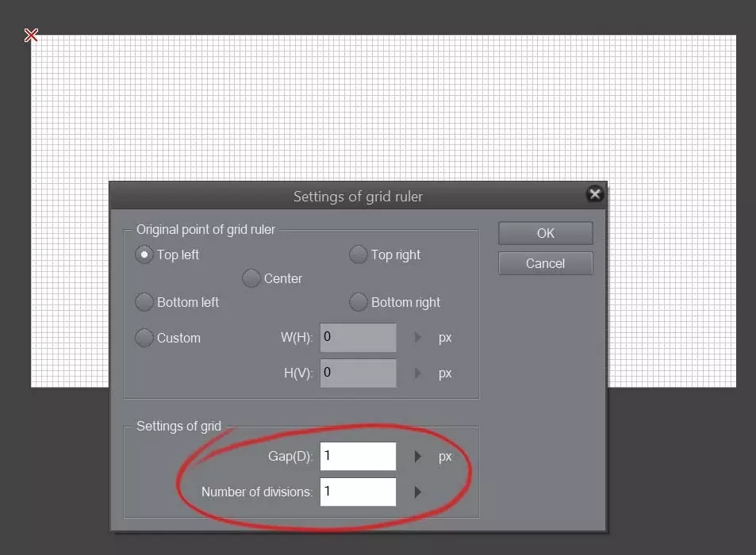Close the Settings of grid ruler dialog
The image size is (756, 555).
(x=595, y=194)
